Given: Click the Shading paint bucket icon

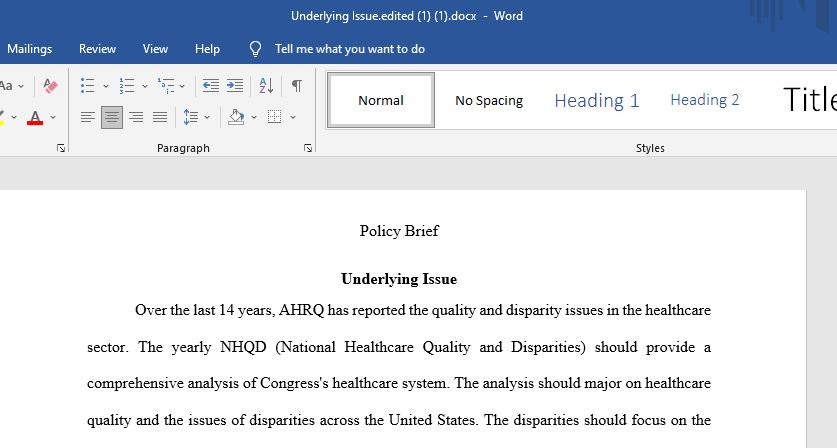Looking at the screenshot, I should pyautogui.click(x=236, y=117).
